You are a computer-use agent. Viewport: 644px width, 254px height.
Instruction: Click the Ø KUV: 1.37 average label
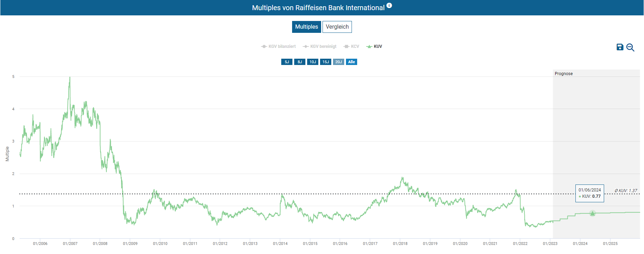626,191
